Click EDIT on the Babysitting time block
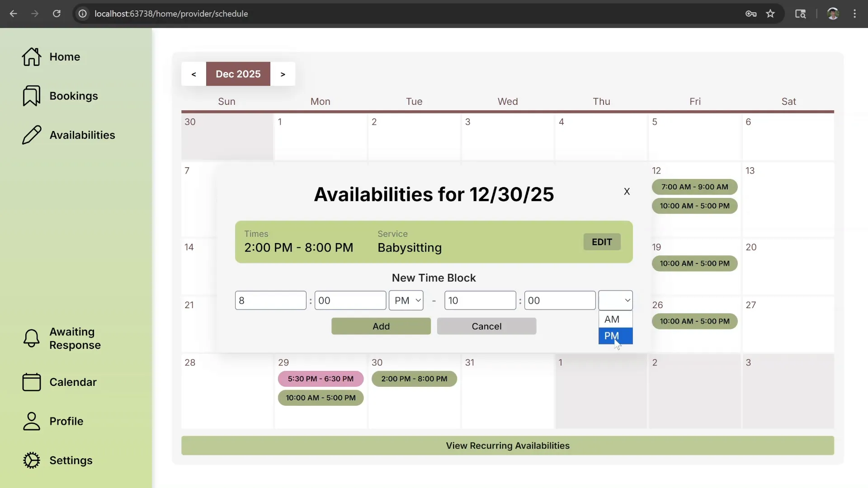The height and width of the screenshot is (488, 868). click(602, 242)
